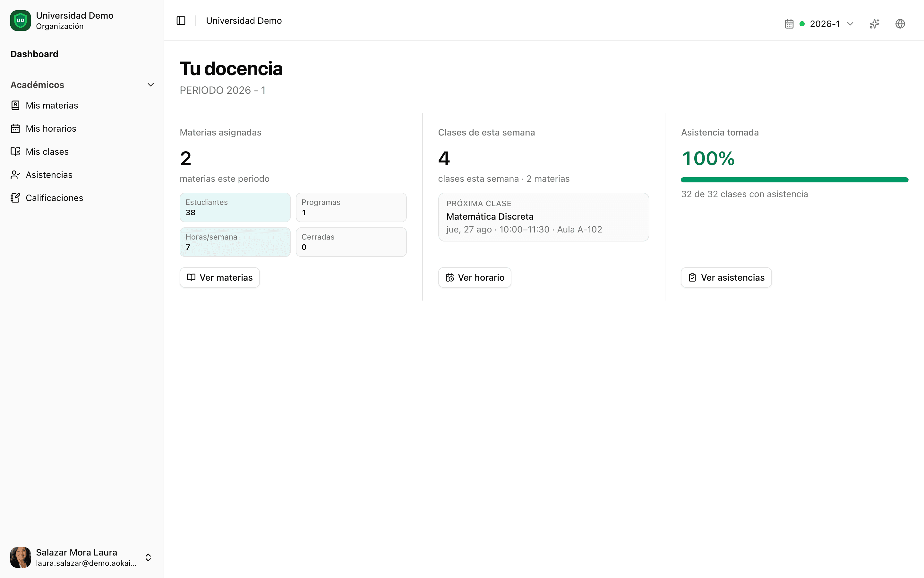The width and height of the screenshot is (924, 578).
Task: Click the green attendance progress bar
Action: [795, 180]
